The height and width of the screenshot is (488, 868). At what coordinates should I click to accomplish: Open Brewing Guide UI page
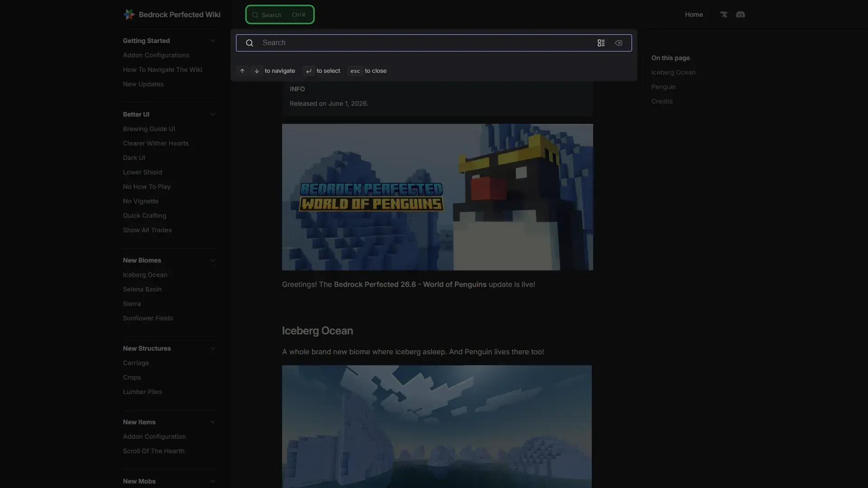click(149, 129)
